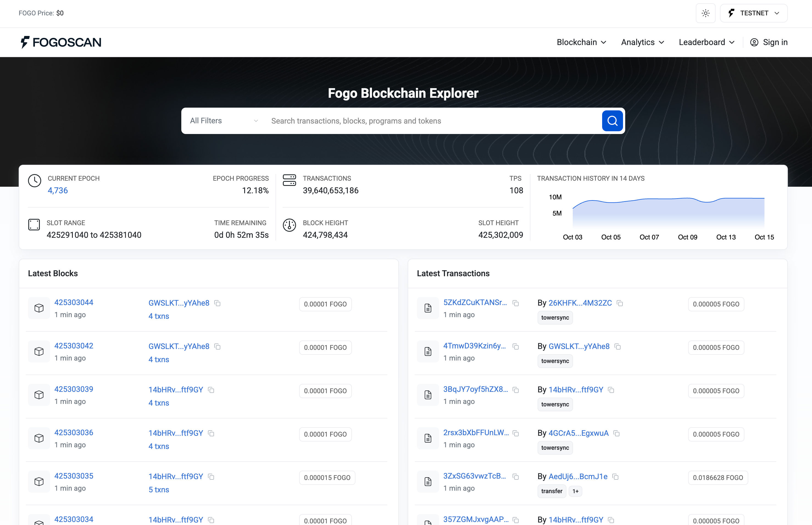Expand the All Filters dropdown
The width and height of the screenshot is (812, 525).
tap(224, 121)
